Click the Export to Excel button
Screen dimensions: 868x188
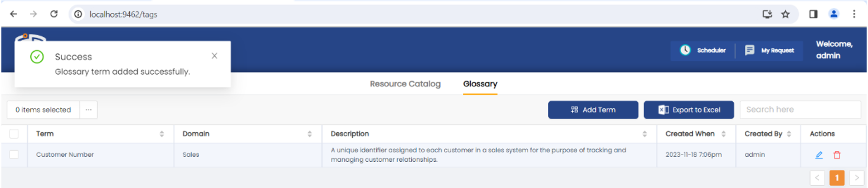[x=688, y=110]
